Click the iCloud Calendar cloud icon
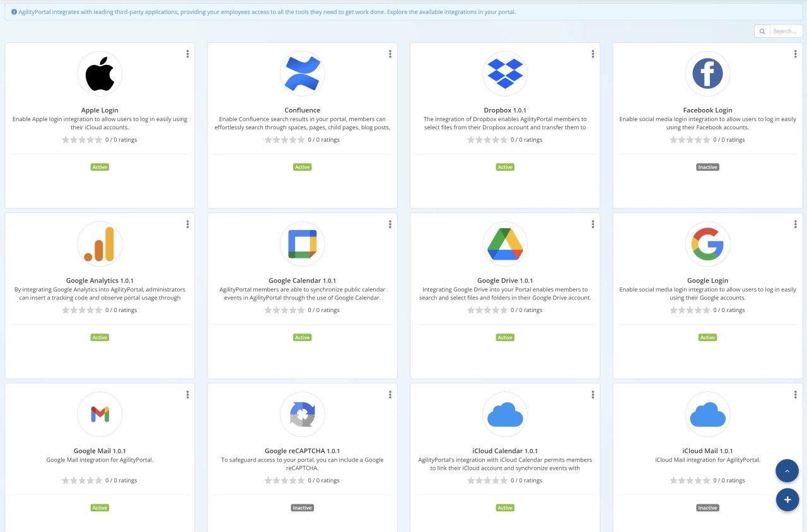807x532 pixels. tap(505, 413)
